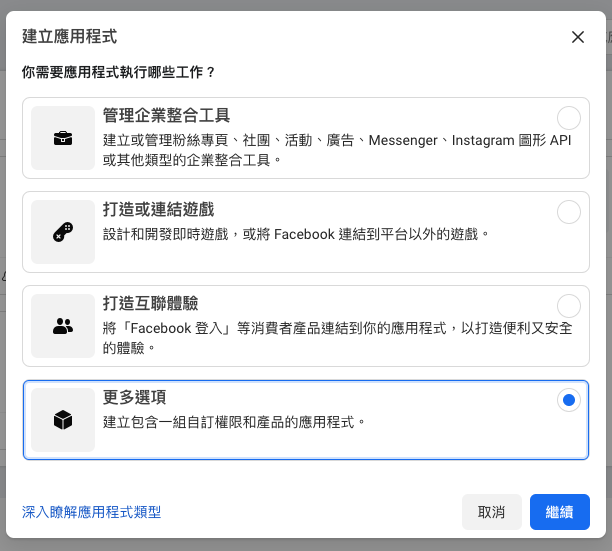
Task: Click the 打造或連結遊戲 heading text
Action: [158, 210]
